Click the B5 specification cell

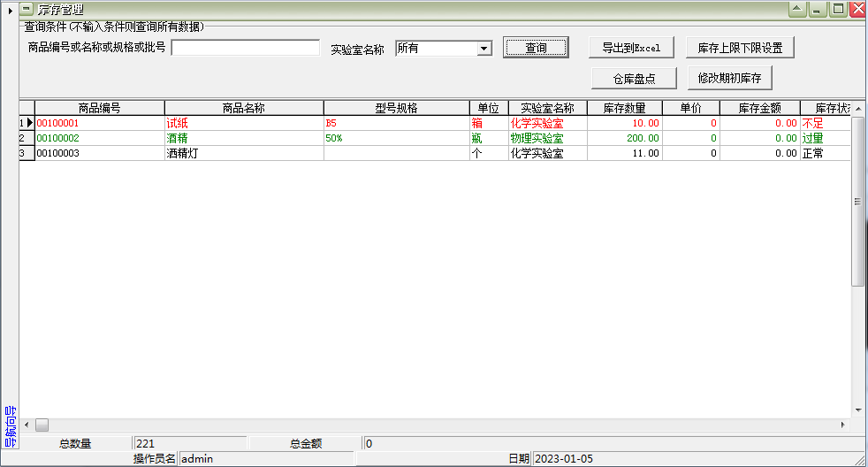click(396, 123)
